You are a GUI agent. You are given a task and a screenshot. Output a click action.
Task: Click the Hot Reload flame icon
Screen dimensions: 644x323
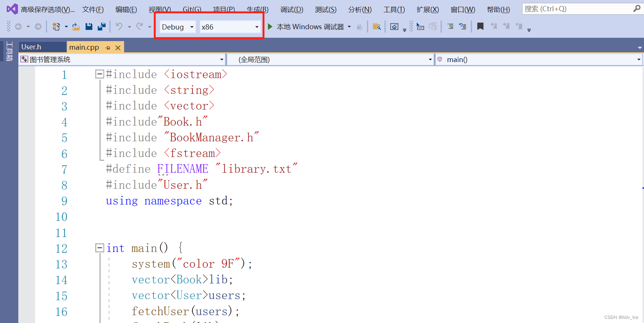tap(360, 27)
